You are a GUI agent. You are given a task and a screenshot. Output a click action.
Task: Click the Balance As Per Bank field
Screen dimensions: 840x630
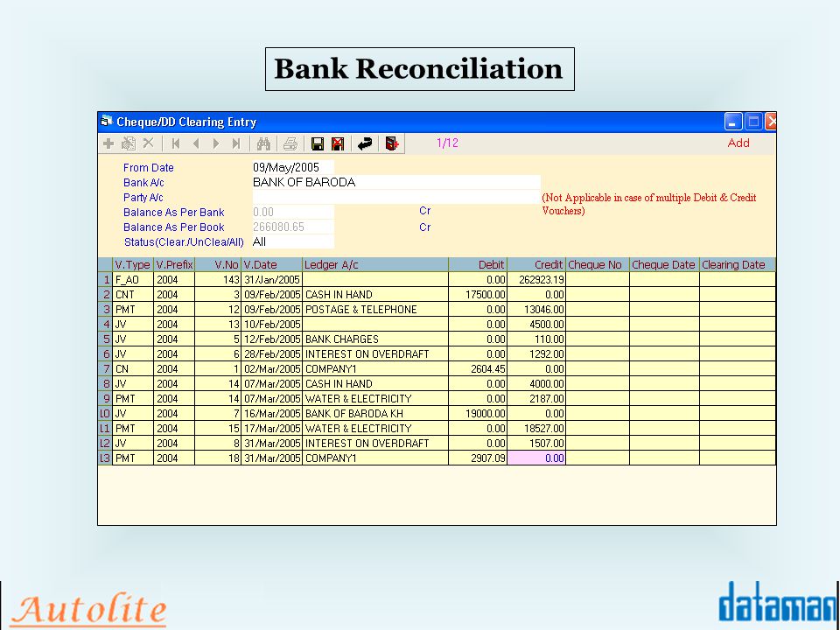293,212
